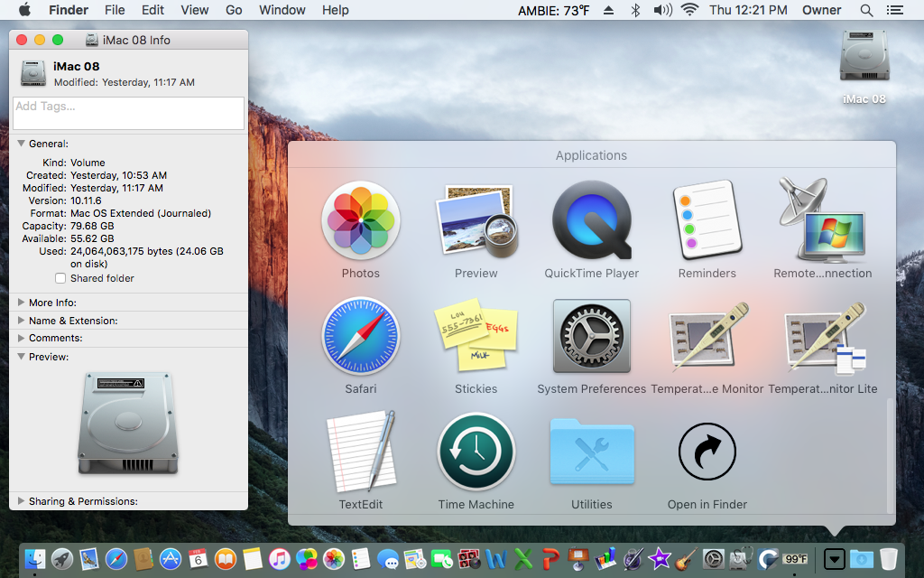Expand the Comments section
The image size is (924, 578).
[x=22, y=338]
